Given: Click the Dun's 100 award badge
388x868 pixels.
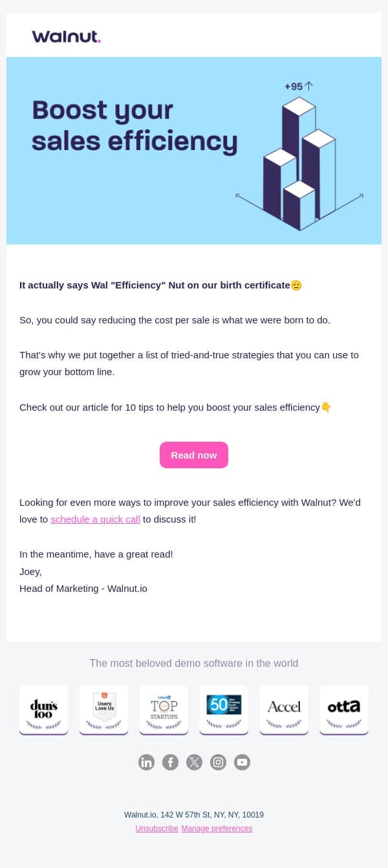Looking at the screenshot, I should (44, 710).
